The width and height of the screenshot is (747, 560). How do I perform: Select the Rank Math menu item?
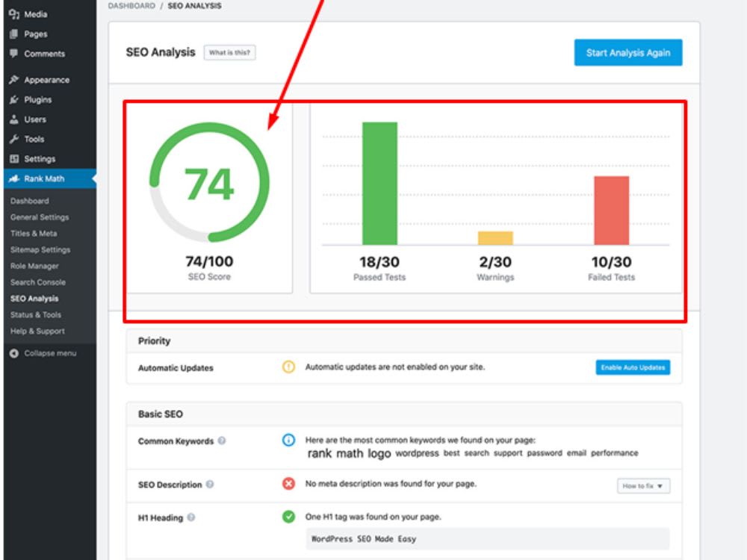point(49,178)
